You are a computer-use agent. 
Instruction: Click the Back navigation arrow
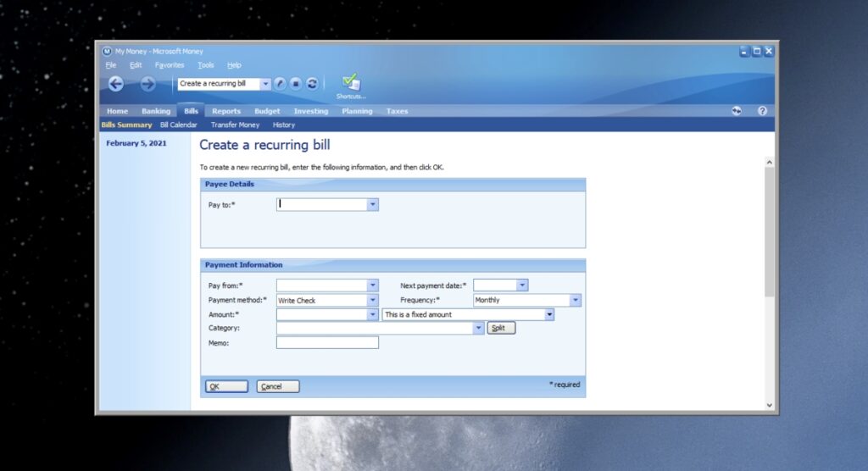116,83
